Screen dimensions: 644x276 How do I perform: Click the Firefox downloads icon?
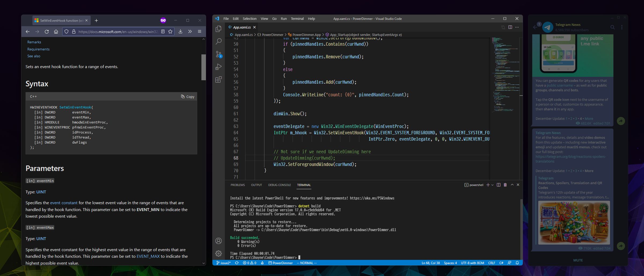tap(180, 32)
